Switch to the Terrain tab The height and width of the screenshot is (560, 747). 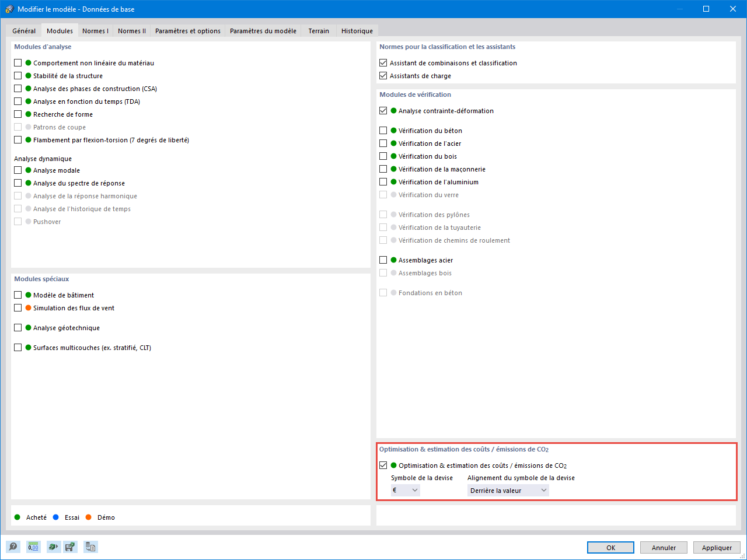[x=319, y=31]
